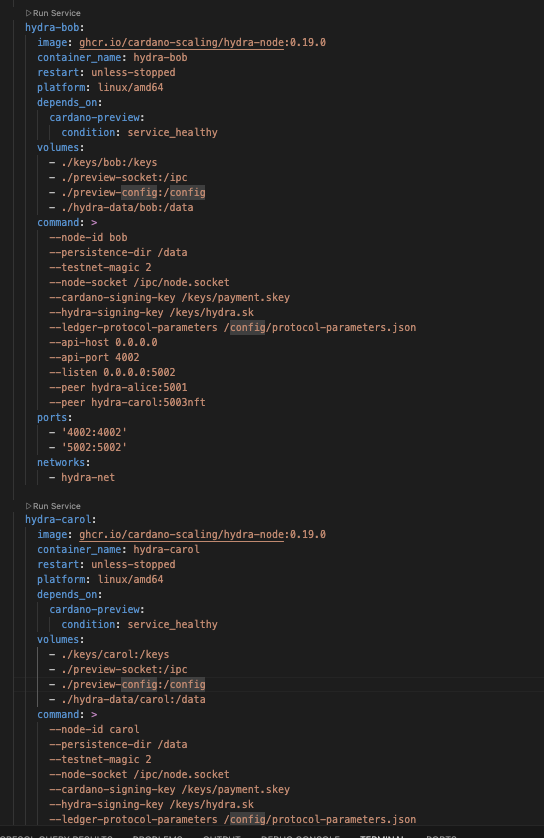Place cursor on ./keys/carol:/keys volume
The image size is (544, 838).
(115, 654)
